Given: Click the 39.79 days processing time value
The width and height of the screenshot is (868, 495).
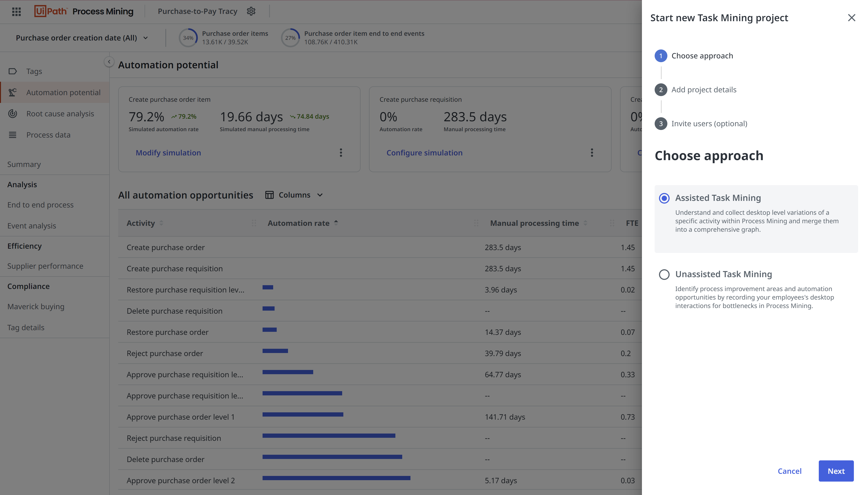Looking at the screenshot, I should [503, 353].
